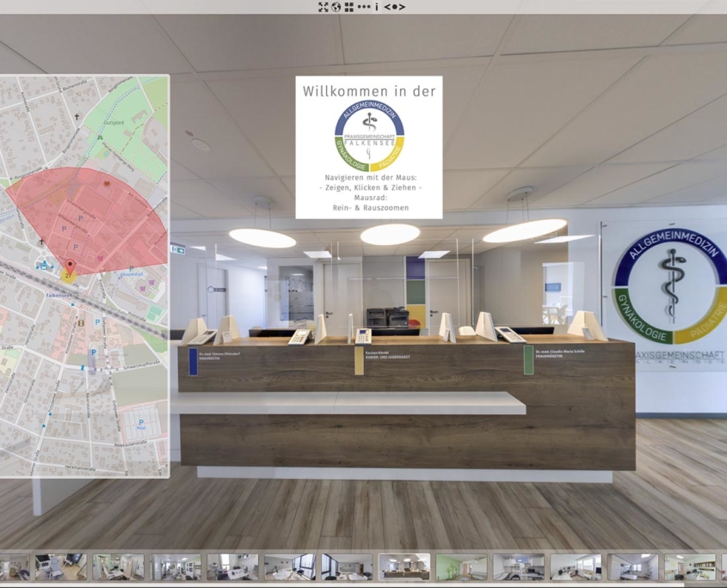Image resolution: width=727 pixels, height=588 pixels.
Task: Enter fullscreen mode with the arrows icon
Action: (x=323, y=7)
